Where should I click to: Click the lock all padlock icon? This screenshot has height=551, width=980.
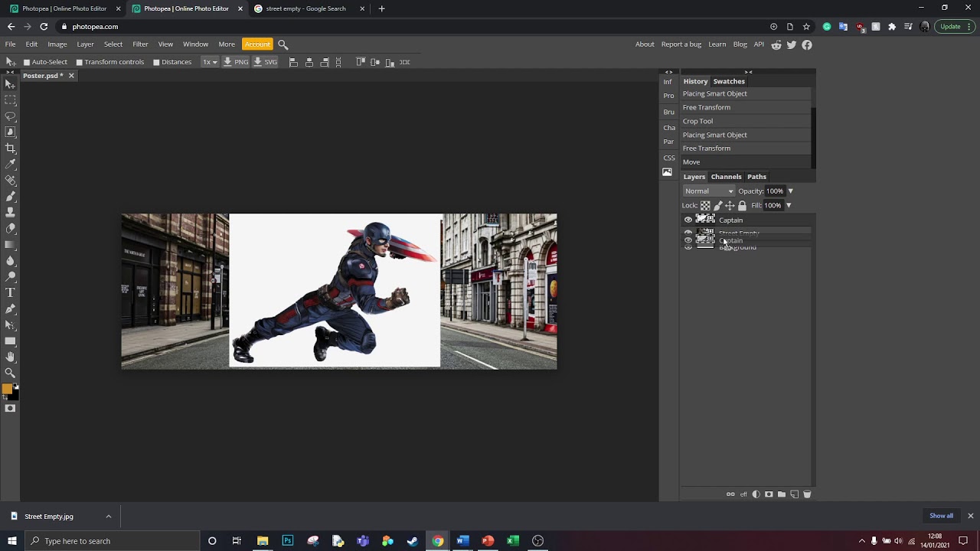coord(742,206)
